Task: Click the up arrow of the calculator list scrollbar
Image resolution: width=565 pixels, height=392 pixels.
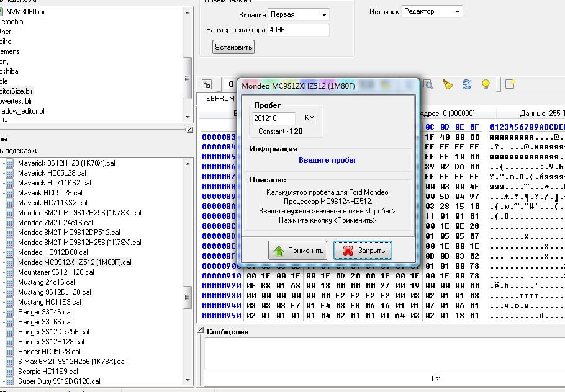Action: 187,163
